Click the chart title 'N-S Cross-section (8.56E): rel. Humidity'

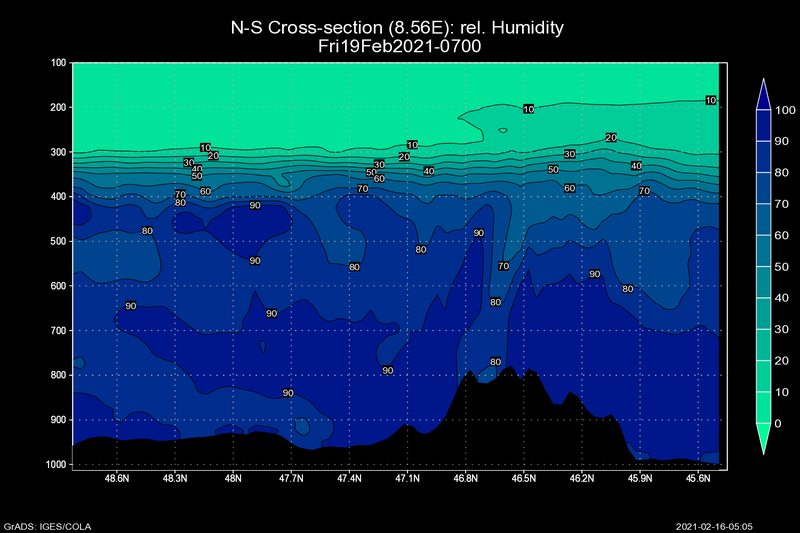397,28
